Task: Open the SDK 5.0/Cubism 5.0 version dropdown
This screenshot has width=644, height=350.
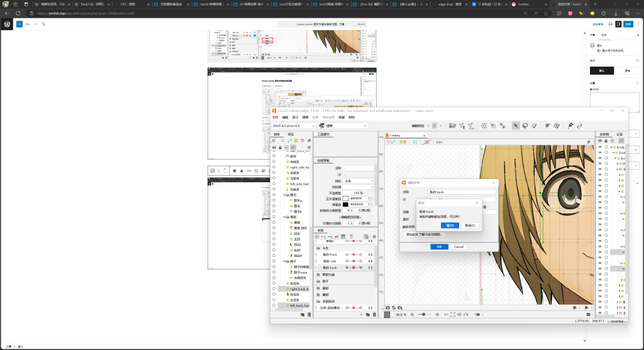Action: click(293, 126)
